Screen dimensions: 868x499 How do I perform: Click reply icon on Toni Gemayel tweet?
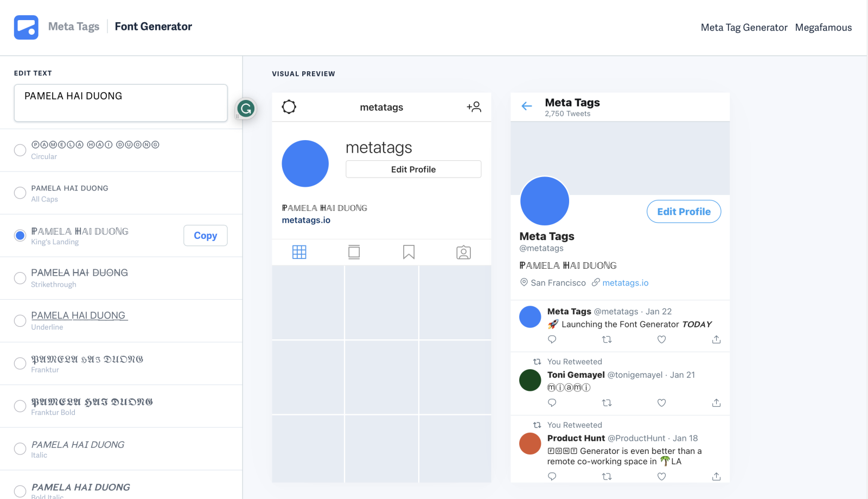tap(552, 403)
